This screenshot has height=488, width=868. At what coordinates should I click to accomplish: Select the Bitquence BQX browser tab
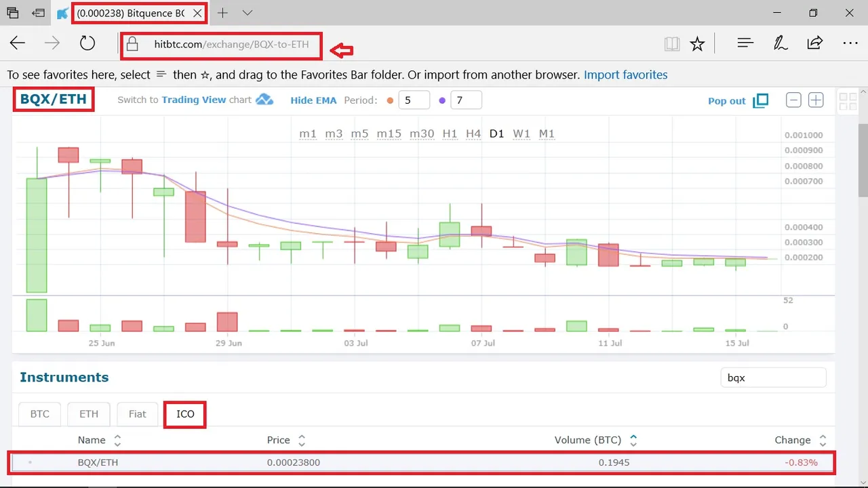[x=130, y=13]
